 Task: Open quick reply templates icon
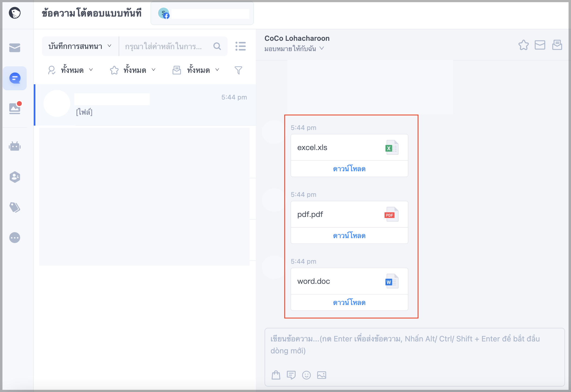291,375
